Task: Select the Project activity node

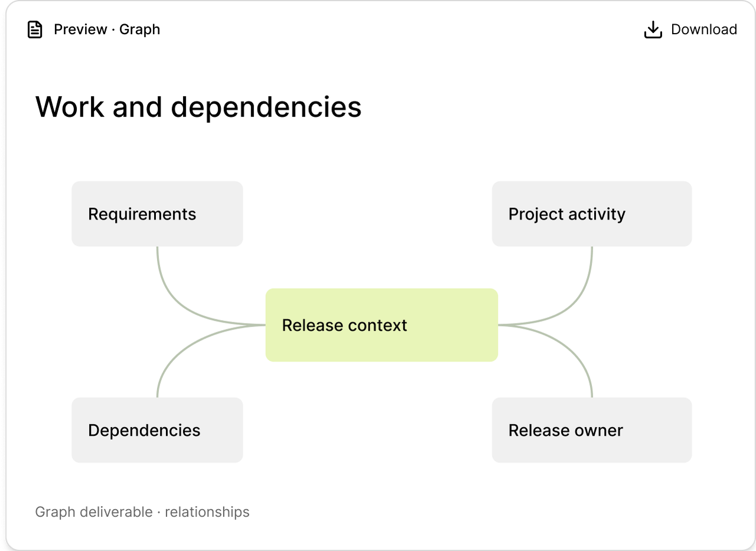Action: 592,214
